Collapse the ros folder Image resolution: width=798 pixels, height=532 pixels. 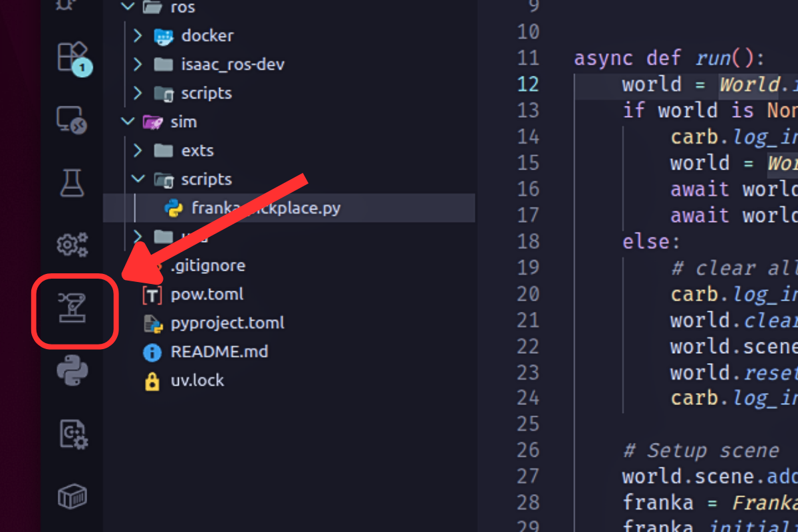click(x=127, y=7)
